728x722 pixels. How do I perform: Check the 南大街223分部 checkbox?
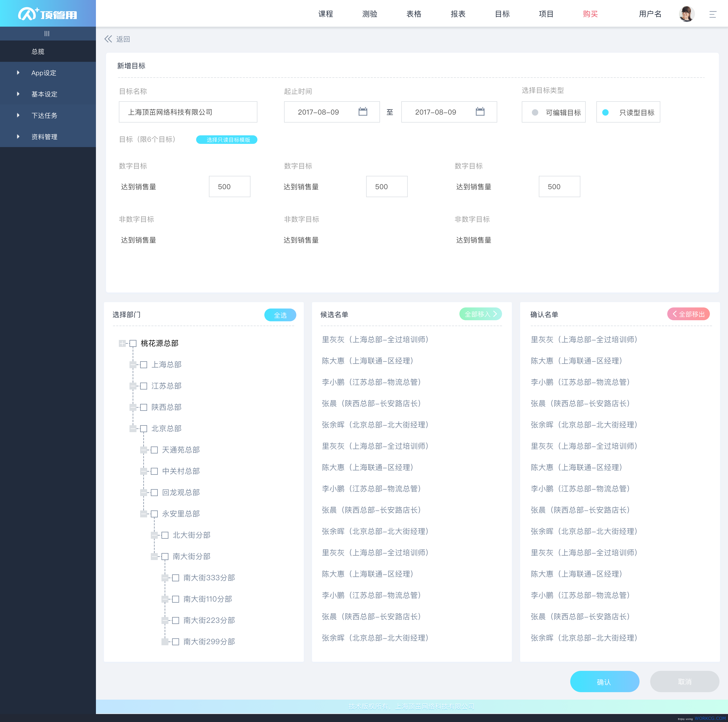coord(176,620)
